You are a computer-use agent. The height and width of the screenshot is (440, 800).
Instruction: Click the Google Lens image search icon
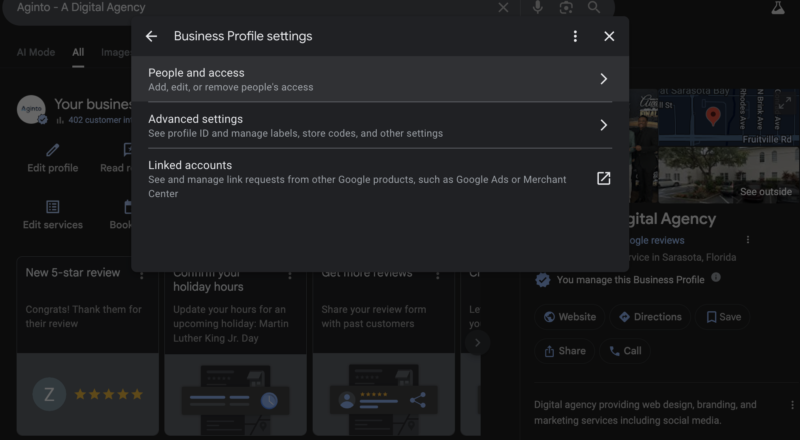click(x=566, y=8)
